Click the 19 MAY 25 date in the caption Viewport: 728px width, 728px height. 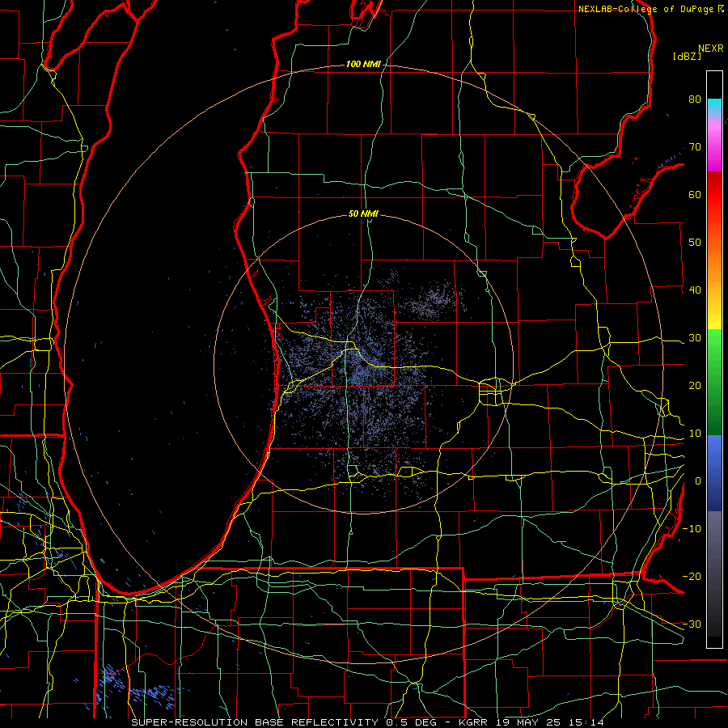click(x=528, y=722)
